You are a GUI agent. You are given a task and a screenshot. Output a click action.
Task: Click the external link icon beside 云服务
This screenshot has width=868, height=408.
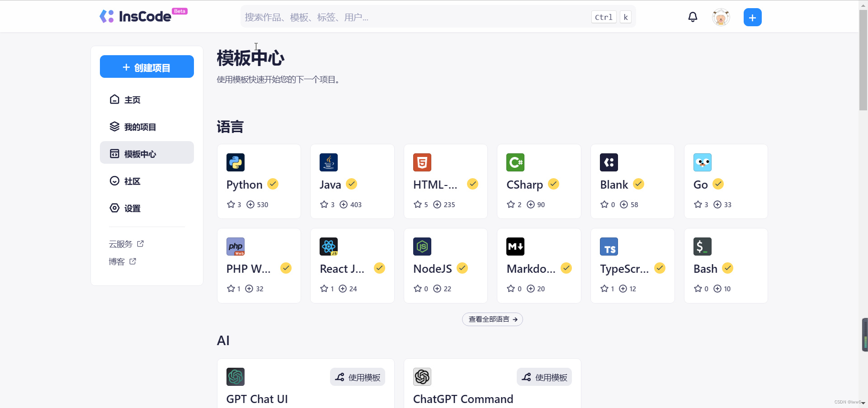click(141, 244)
